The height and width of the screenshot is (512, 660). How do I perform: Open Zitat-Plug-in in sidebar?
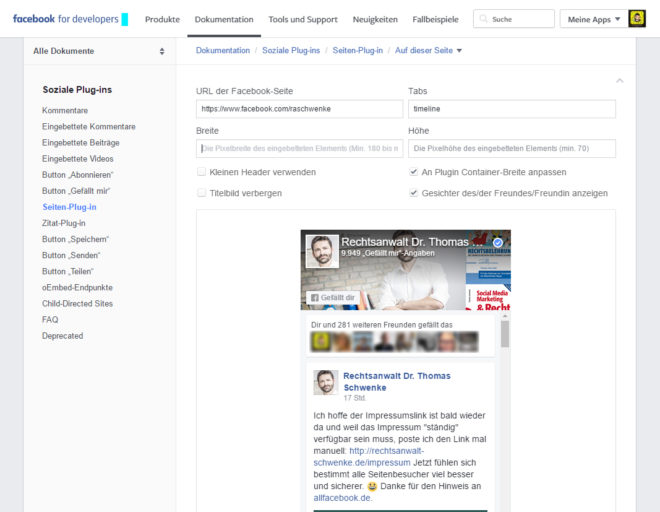click(x=64, y=223)
